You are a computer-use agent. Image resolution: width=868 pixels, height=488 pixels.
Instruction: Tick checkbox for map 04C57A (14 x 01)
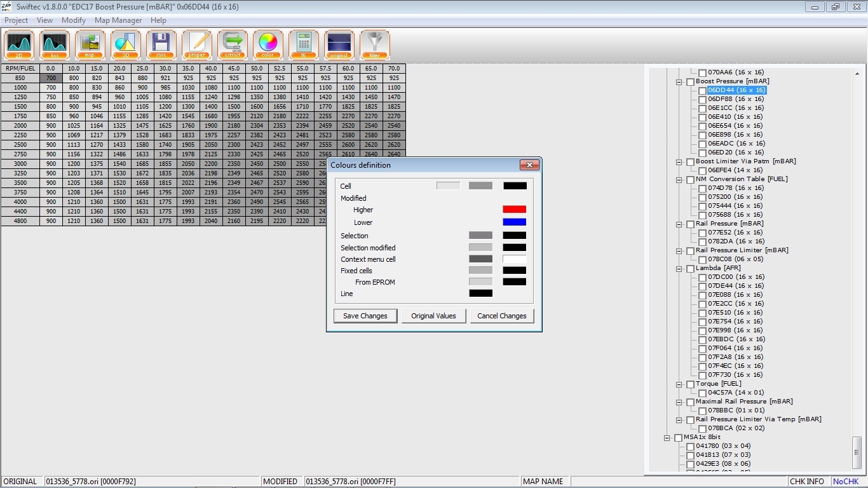pyautogui.click(x=702, y=393)
